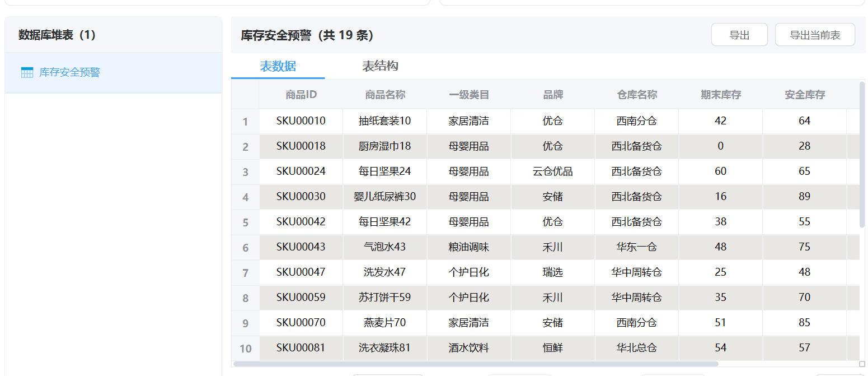The height and width of the screenshot is (376, 868).
Task: Click the resize handle at table corner
Action: click(862, 364)
